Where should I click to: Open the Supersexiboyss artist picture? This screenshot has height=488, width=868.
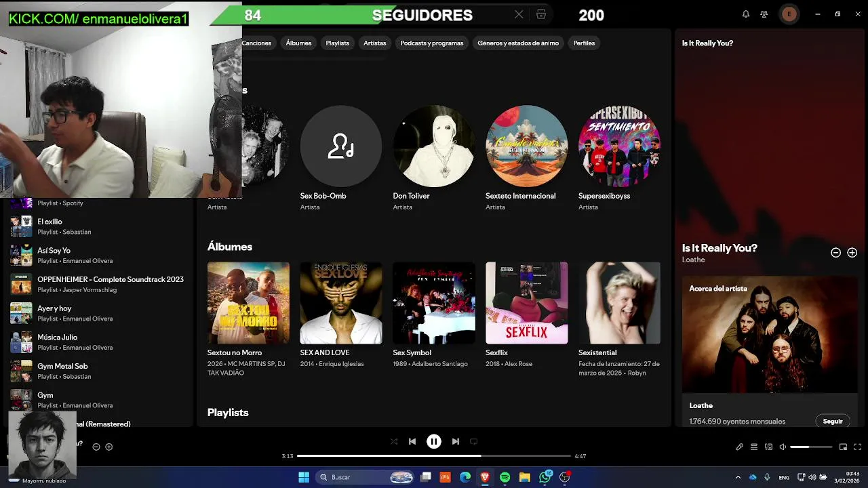click(x=619, y=146)
